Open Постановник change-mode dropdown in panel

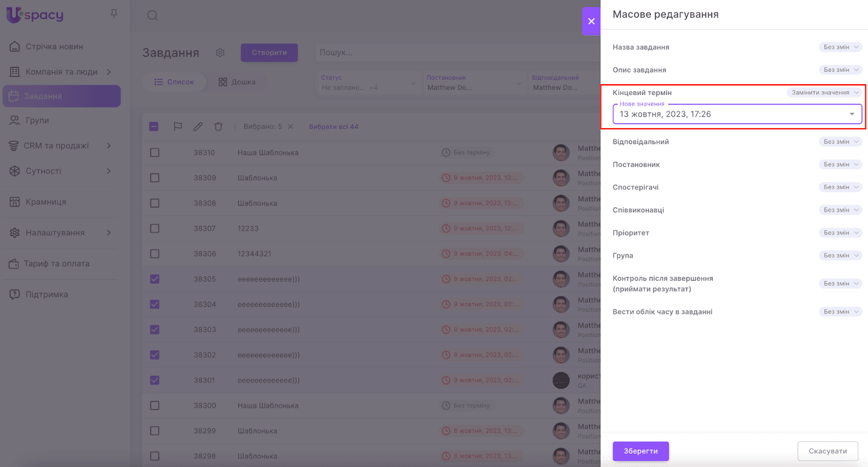[840, 165]
